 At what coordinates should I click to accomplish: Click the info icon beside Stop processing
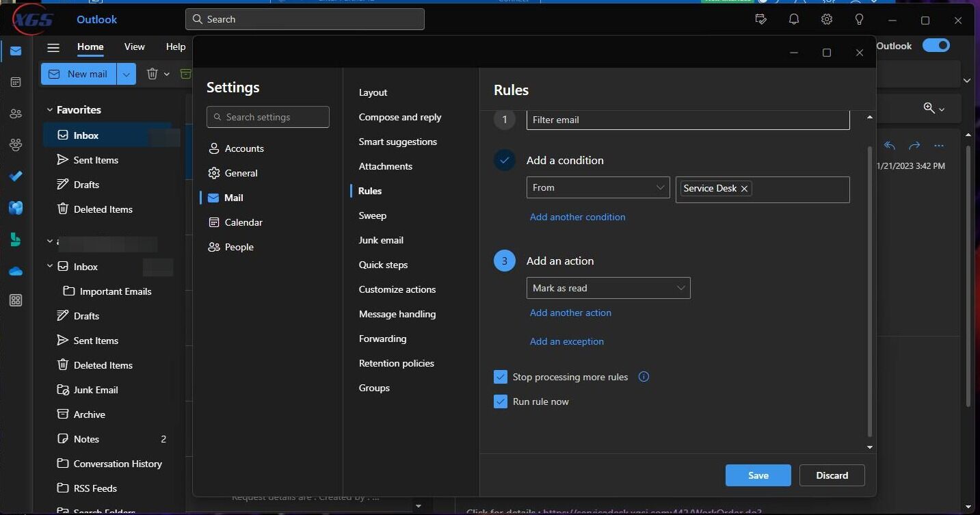point(643,377)
